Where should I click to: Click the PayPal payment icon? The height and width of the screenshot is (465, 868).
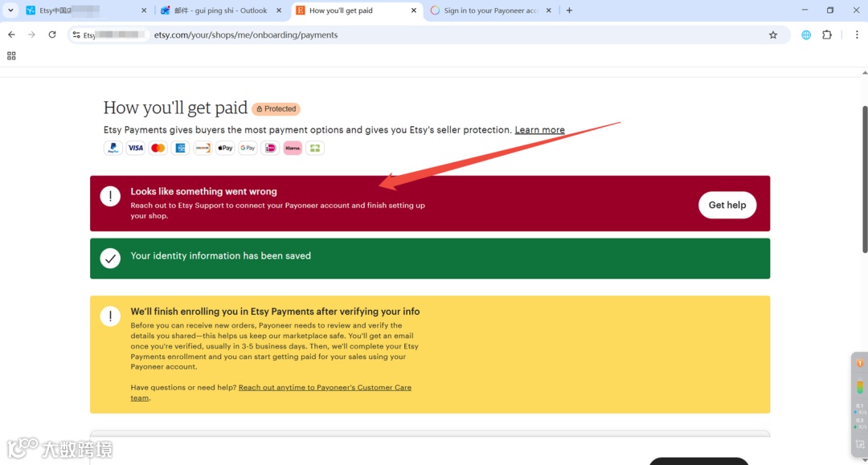tap(113, 148)
